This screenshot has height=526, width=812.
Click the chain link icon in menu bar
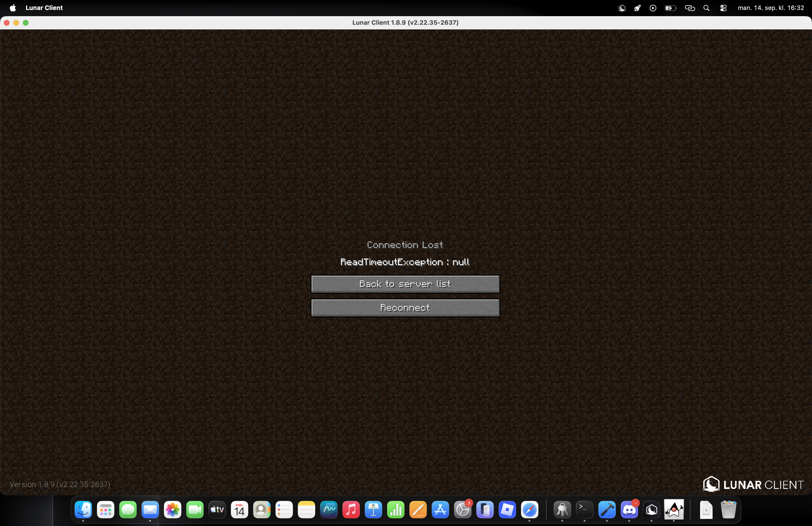pyautogui.click(x=690, y=8)
